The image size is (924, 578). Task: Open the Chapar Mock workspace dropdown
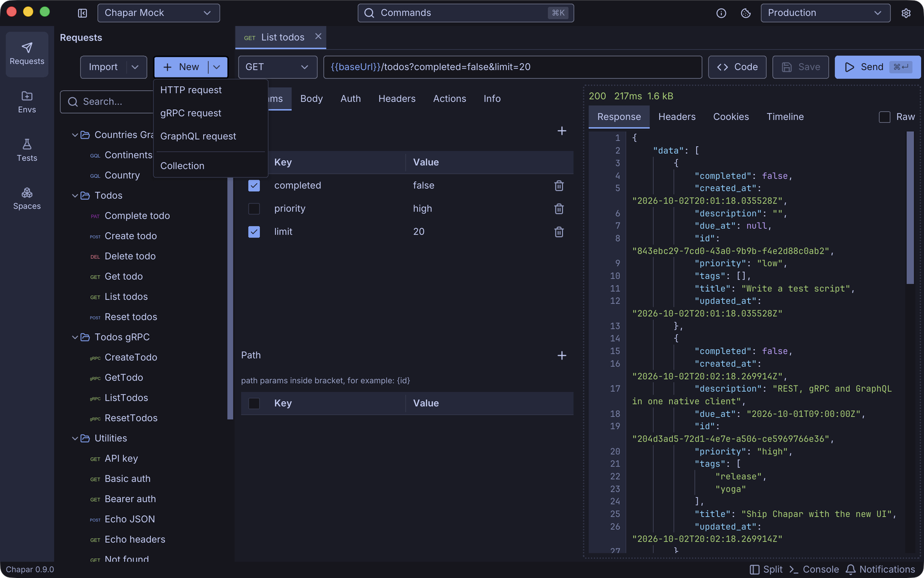click(158, 13)
